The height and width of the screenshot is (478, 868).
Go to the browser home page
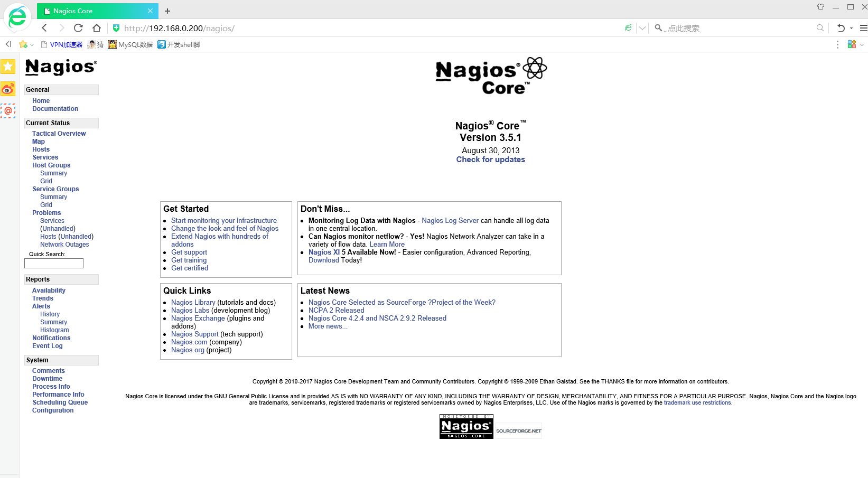pos(96,28)
